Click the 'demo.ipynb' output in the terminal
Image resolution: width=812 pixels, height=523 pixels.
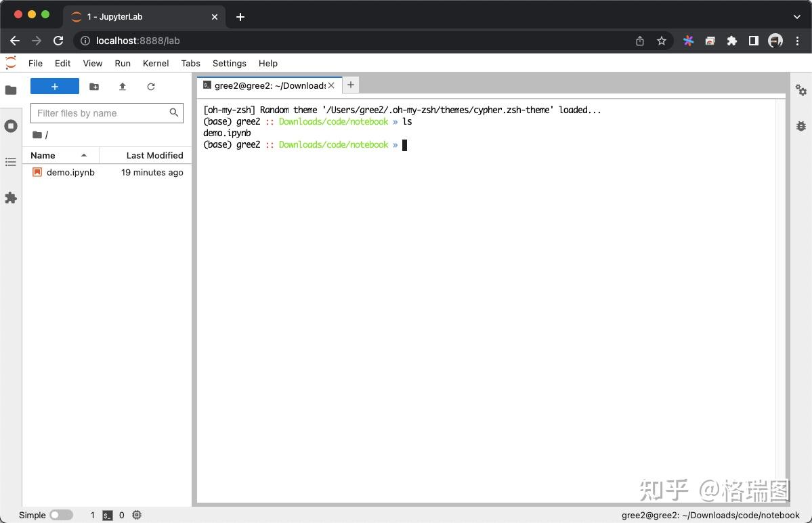coord(227,133)
